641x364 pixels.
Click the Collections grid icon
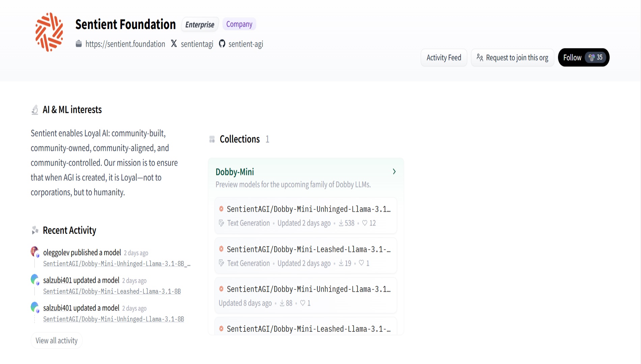[x=212, y=139]
